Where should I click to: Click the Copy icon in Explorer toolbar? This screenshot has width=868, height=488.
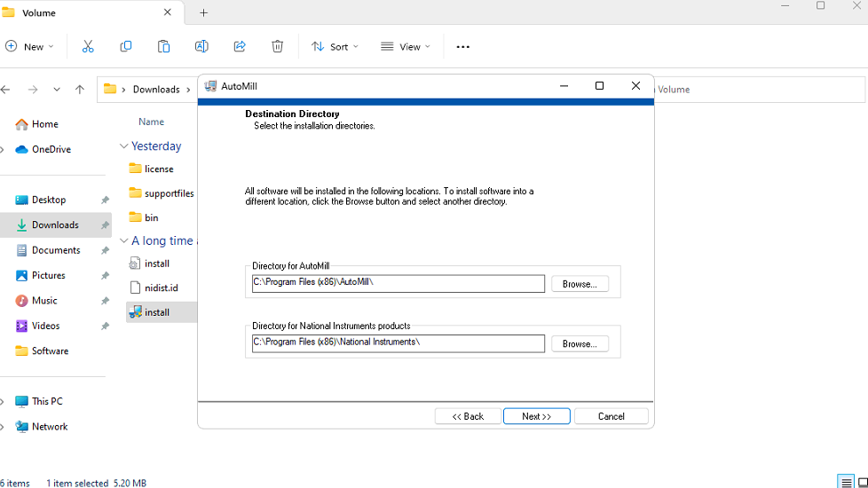click(x=126, y=46)
